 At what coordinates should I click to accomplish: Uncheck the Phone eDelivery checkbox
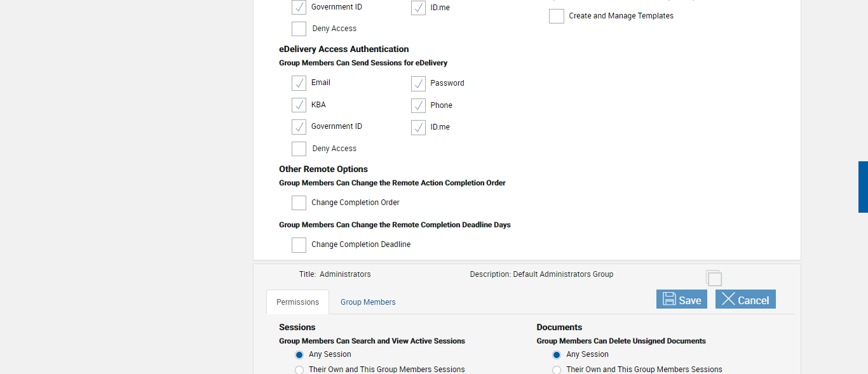418,105
